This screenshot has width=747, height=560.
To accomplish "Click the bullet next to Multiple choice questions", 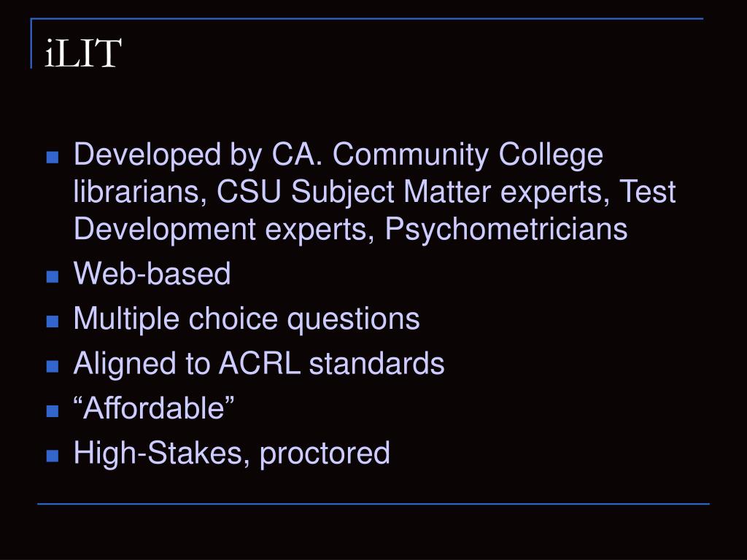I will [53, 322].
